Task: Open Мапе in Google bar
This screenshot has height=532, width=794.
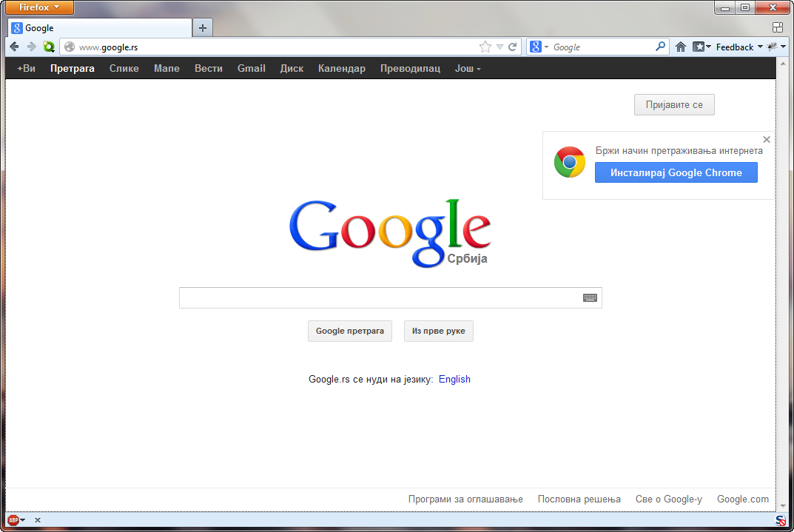Action: (166, 68)
